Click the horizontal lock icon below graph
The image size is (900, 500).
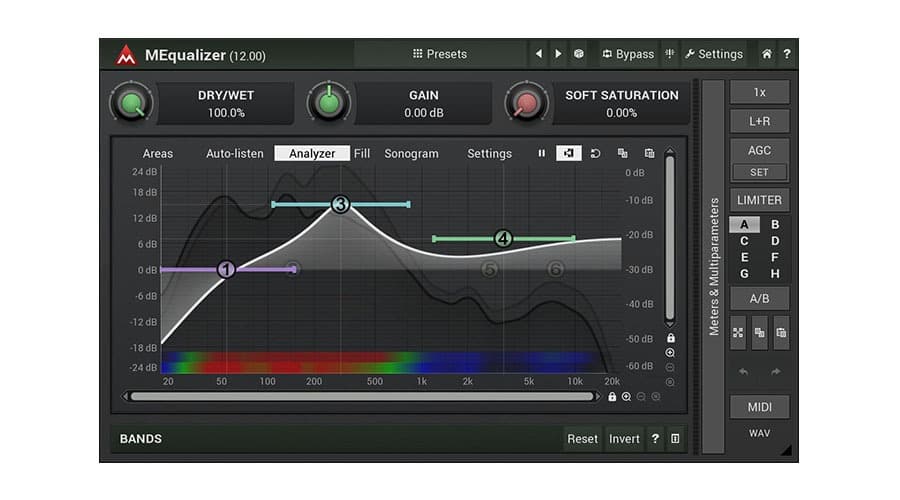[x=612, y=397]
